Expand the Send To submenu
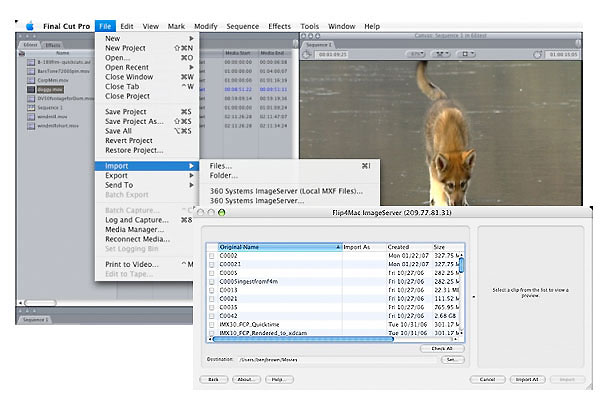The image size is (610, 410). point(147,185)
